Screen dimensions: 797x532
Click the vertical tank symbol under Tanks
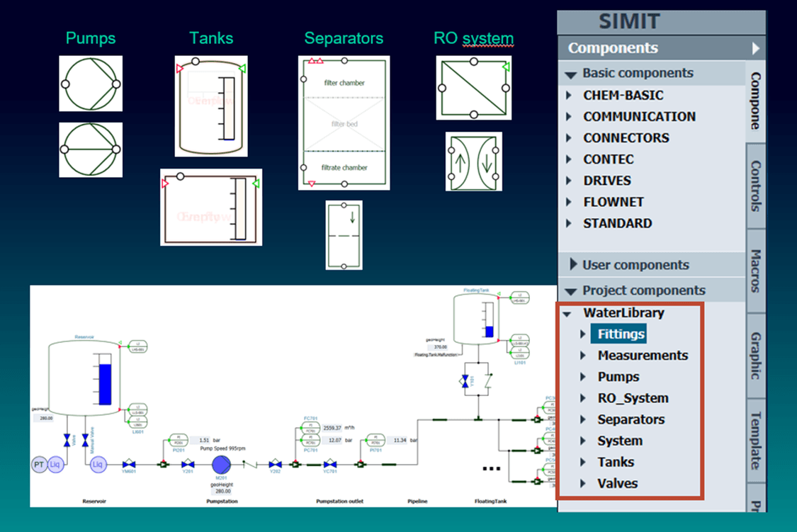[x=210, y=105]
